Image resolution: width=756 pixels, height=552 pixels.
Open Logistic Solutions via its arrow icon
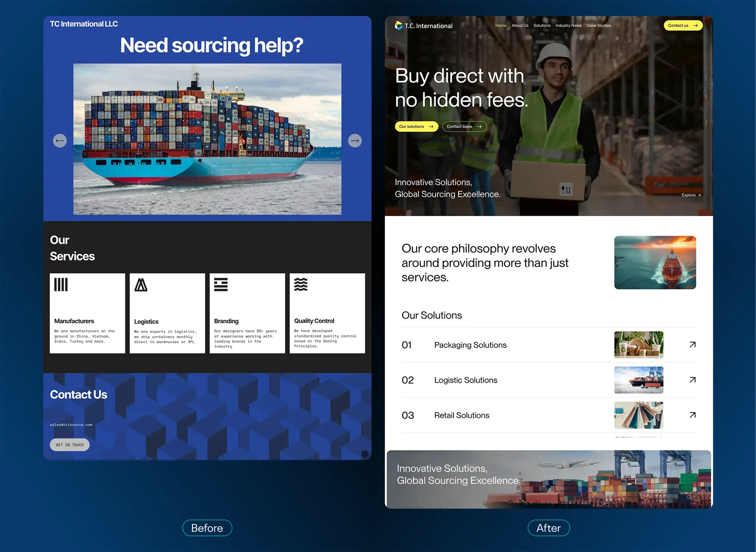tap(692, 380)
